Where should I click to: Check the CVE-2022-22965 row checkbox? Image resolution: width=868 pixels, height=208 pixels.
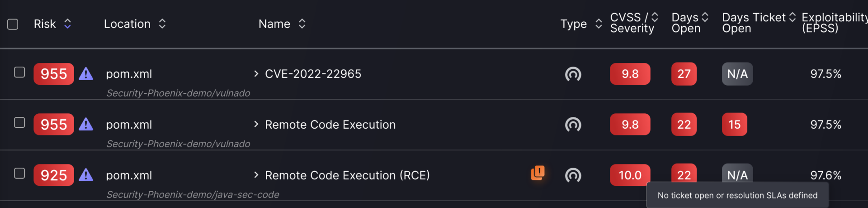click(19, 72)
